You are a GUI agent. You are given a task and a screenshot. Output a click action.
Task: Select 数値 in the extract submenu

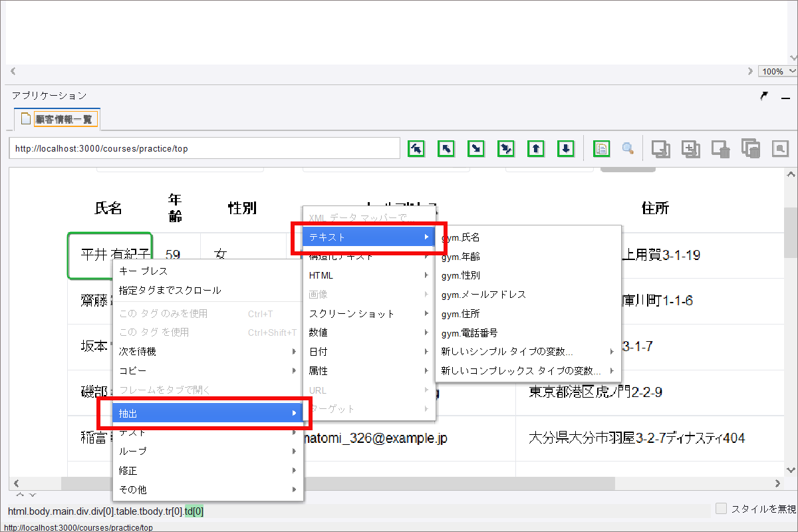[369, 332]
